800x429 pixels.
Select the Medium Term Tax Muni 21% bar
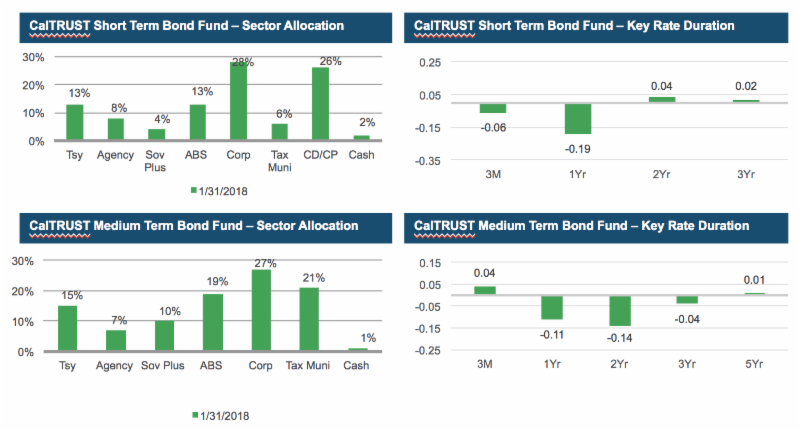coord(309,320)
